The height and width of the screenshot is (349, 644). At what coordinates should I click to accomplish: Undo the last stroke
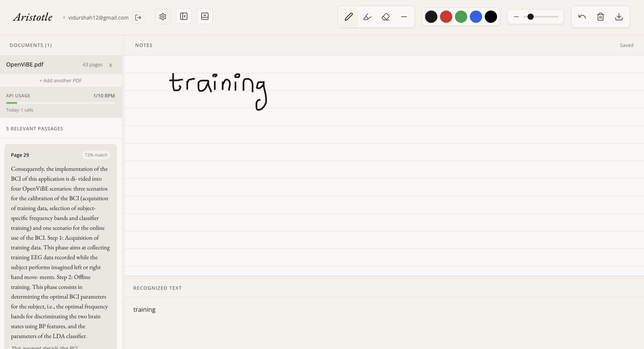pyautogui.click(x=582, y=17)
